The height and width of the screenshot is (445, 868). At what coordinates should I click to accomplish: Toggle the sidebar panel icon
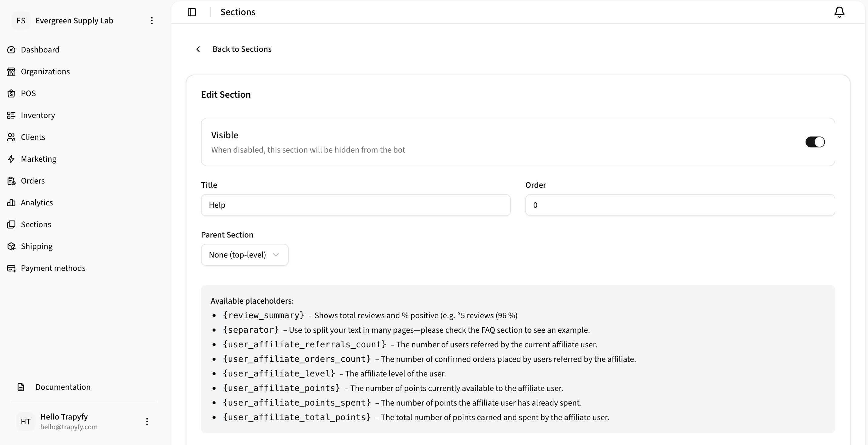192,12
